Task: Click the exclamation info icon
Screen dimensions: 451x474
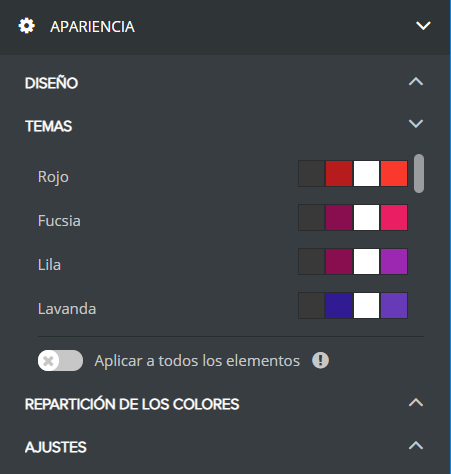Action: click(320, 360)
